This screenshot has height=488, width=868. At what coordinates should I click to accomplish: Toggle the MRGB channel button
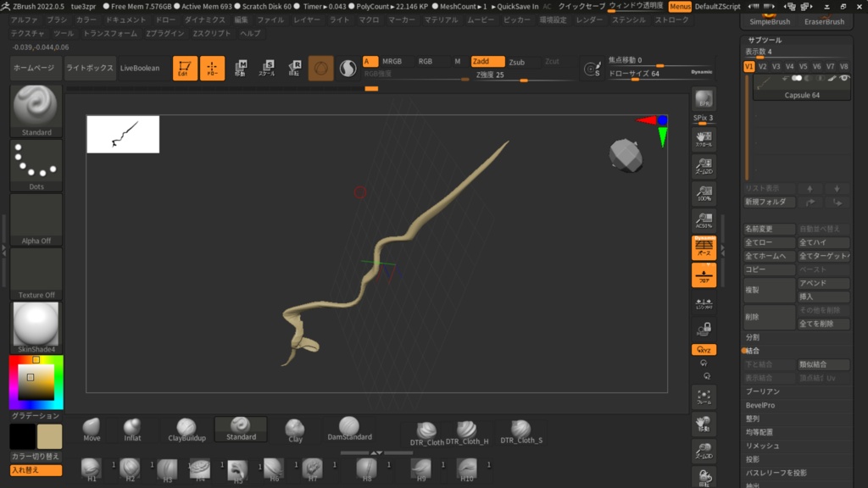tap(396, 61)
